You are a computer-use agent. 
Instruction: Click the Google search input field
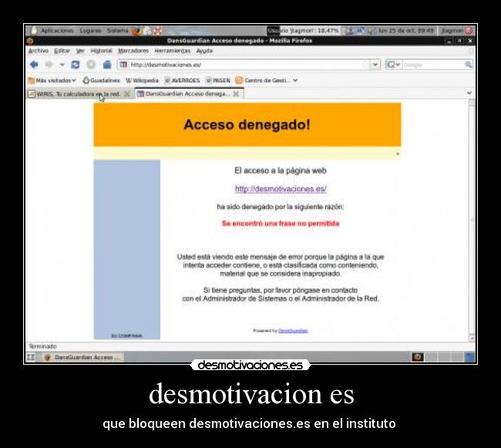[x=432, y=65]
